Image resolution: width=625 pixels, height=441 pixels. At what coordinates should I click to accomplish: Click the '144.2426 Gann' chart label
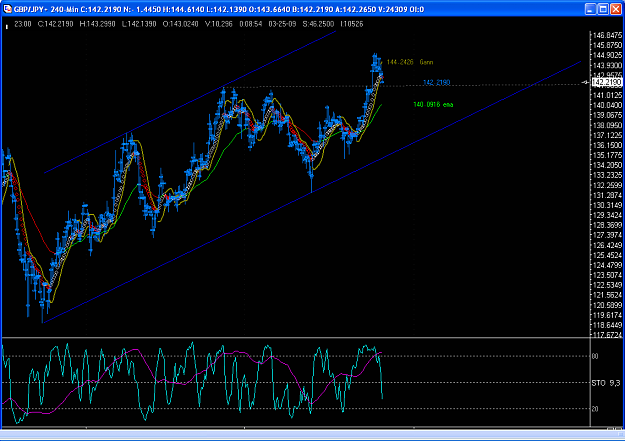pyautogui.click(x=410, y=62)
